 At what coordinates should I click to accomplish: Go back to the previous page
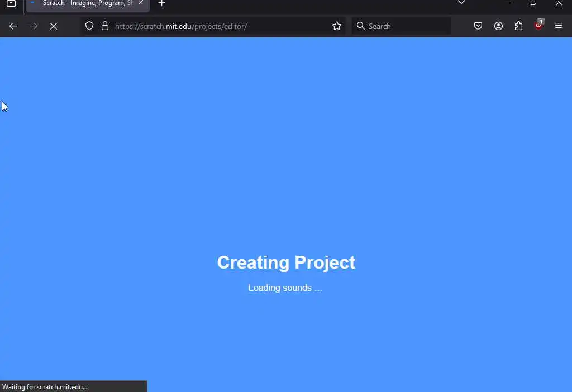coord(13,26)
